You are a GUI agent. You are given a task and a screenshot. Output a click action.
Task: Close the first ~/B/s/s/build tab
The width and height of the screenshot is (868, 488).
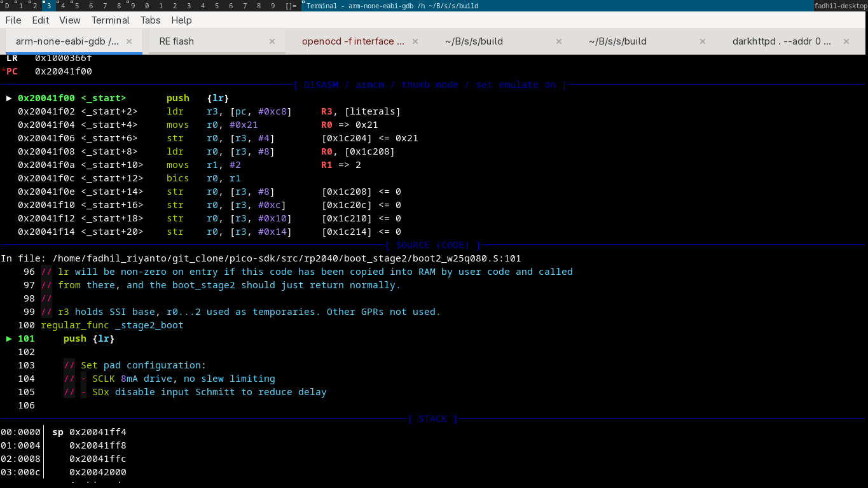click(559, 41)
